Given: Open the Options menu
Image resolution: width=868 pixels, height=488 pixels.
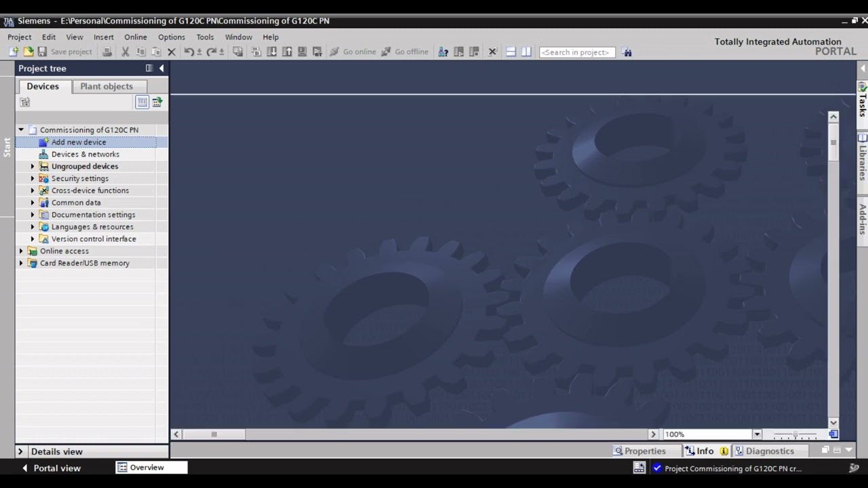Looking at the screenshot, I should point(172,37).
